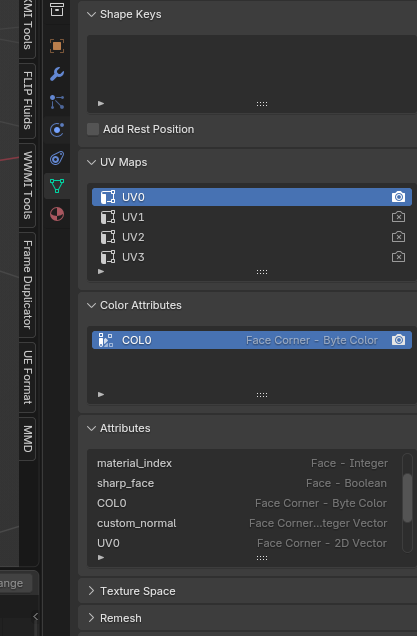
Task: Select UV0 in the Attributes list
Action: [x=245, y=543]
